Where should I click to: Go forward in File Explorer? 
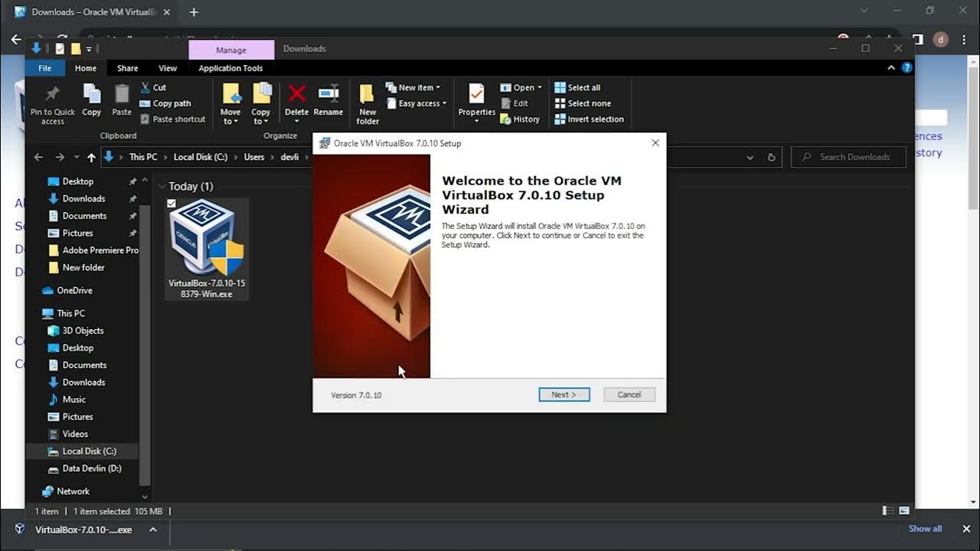[x=60, y=157]
